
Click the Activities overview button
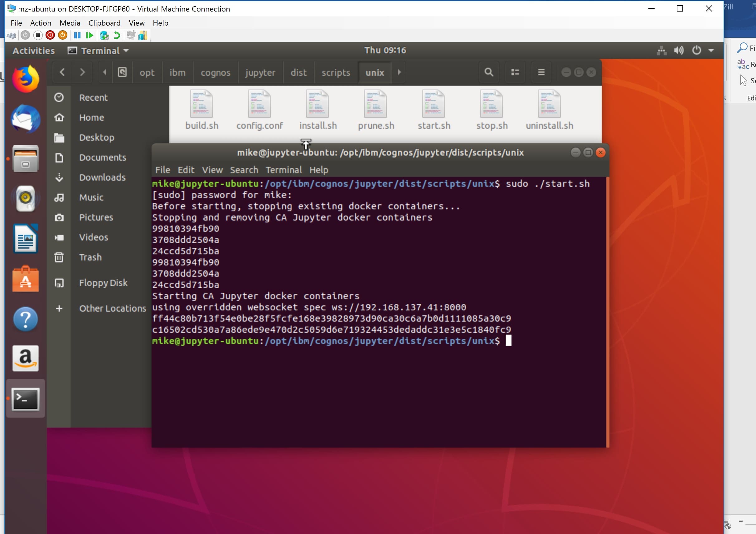pyautogui.click(x=33, y=50)
